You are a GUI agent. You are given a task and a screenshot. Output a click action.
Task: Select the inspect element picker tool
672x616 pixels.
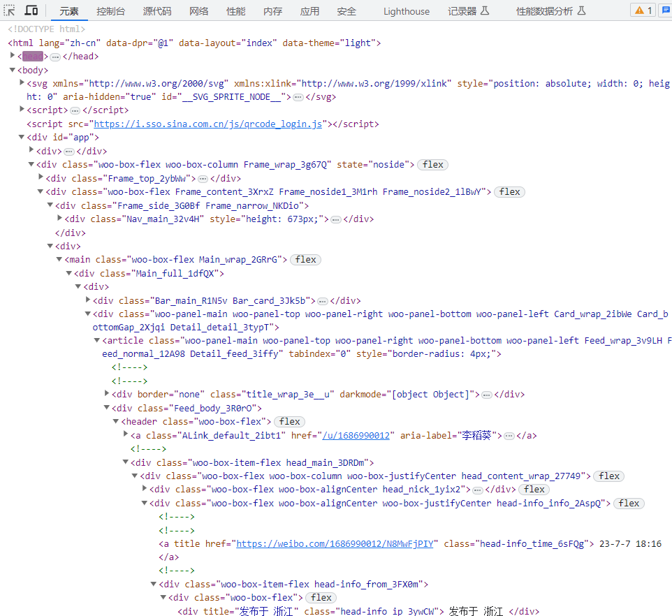tap(10, 10)
